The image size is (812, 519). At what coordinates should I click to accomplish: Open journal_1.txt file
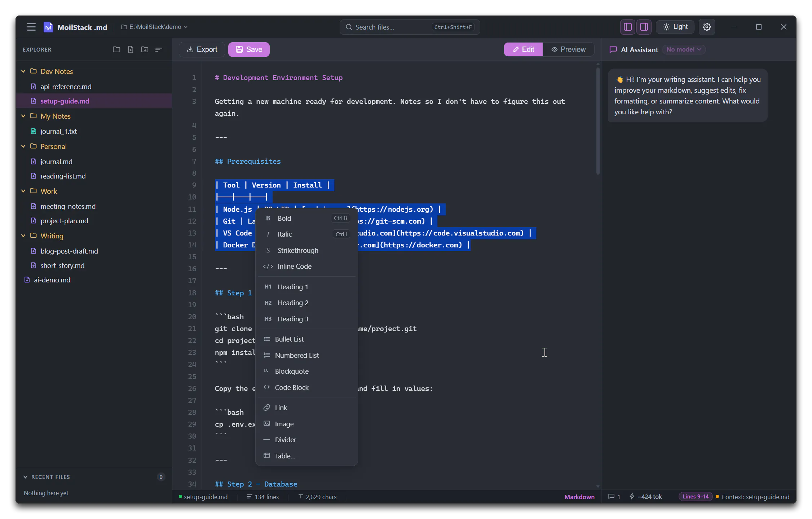(94, 131)
